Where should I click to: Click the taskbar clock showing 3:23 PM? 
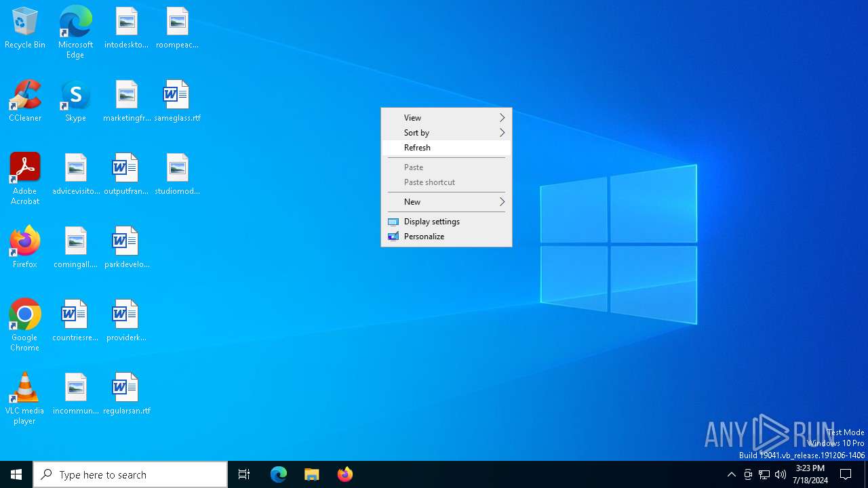810,474
